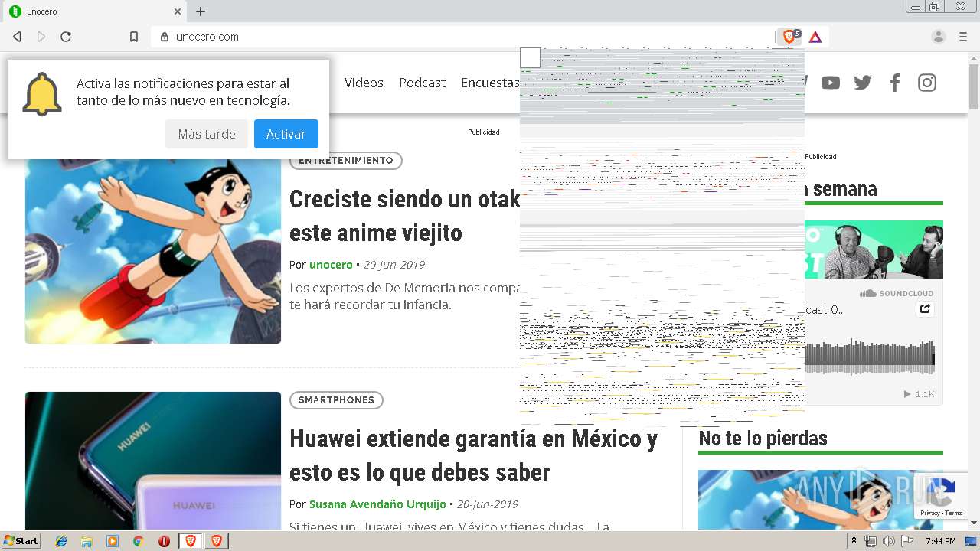Open unocero Twitter icon

coord(863,83)
